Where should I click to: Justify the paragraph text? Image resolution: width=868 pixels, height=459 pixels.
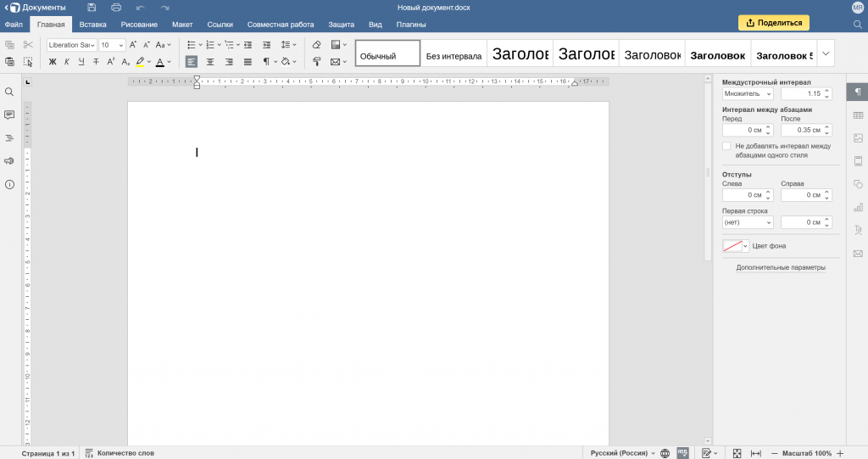[x=248, y=62]
